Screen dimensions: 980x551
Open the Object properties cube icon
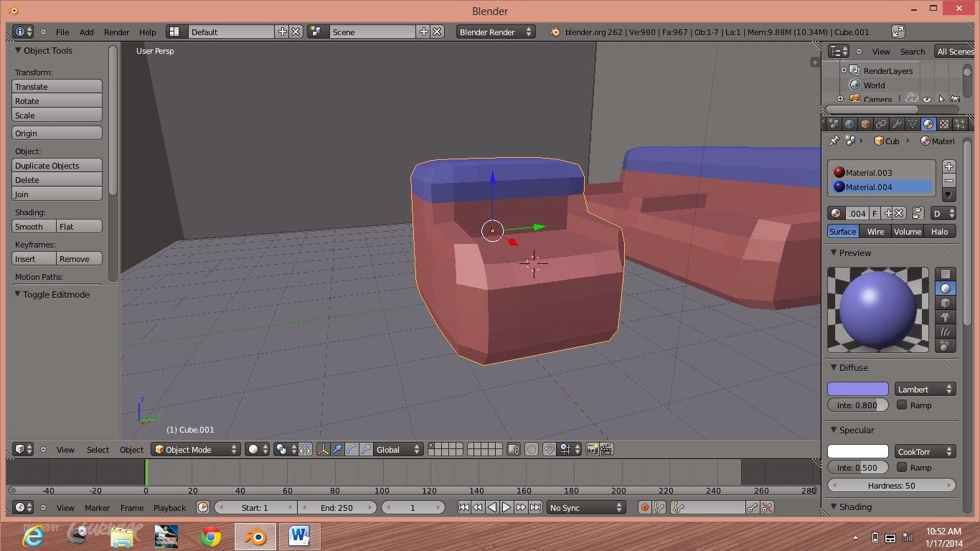pyautogui.click(x=865, y=123)
